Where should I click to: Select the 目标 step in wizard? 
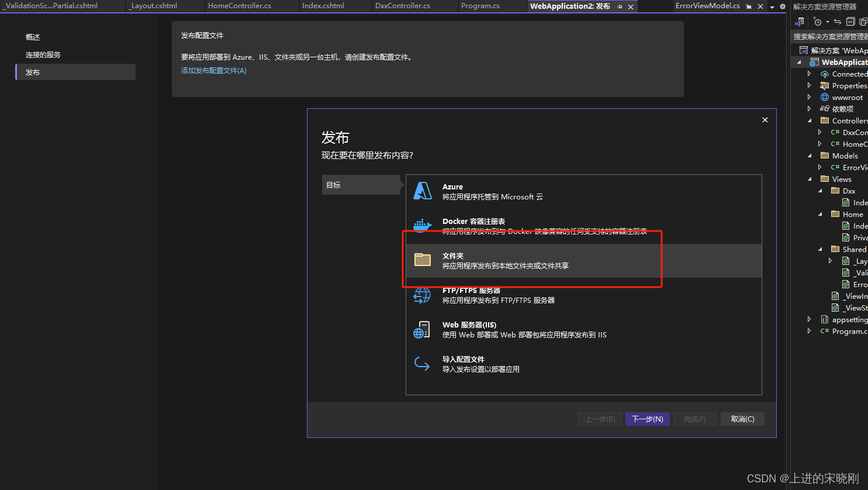pyautogui.click(x=361, y=185)
